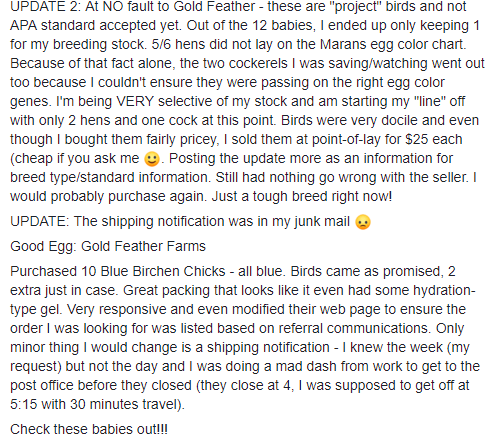Click the 'referral communications' phrase

pos(354,328)
